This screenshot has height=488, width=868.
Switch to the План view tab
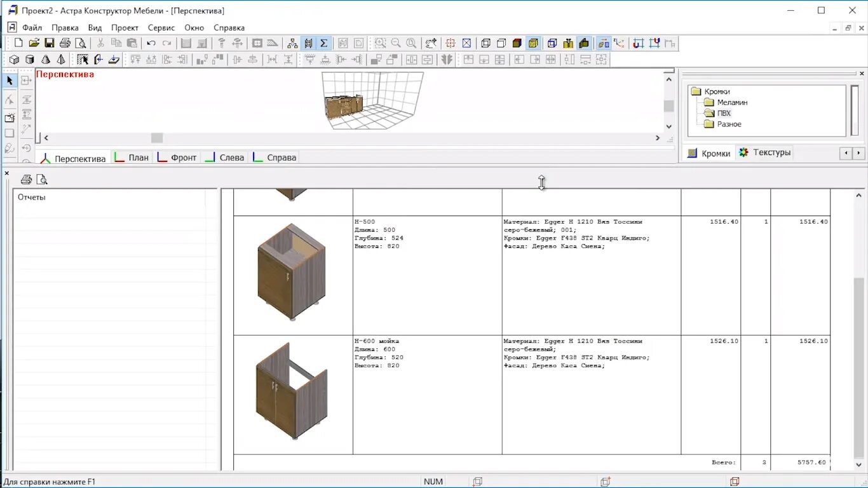pyautogui.click(x=132, y=158)
